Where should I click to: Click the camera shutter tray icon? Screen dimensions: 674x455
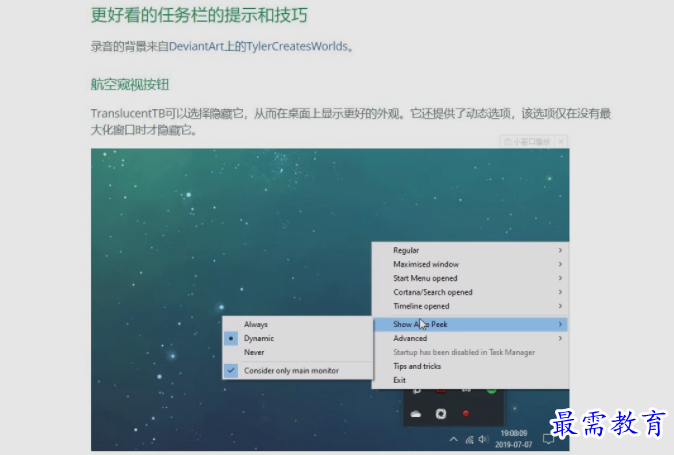click(x=441, y=414)
